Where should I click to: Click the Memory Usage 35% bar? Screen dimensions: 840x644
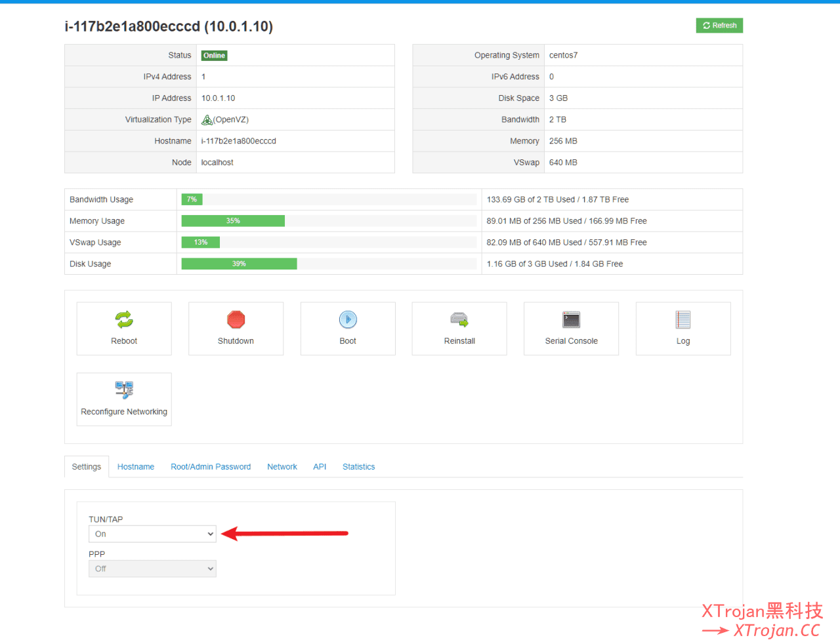click(x=233, y=221)
